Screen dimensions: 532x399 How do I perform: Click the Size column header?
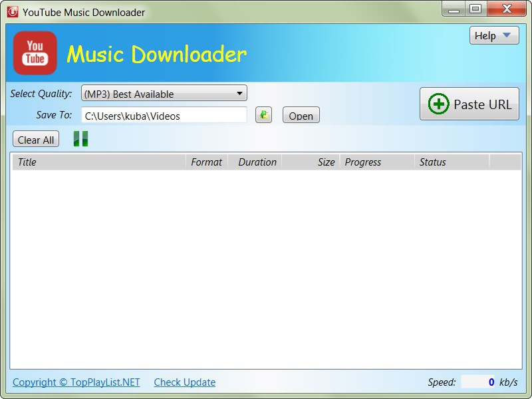(311, 162)
